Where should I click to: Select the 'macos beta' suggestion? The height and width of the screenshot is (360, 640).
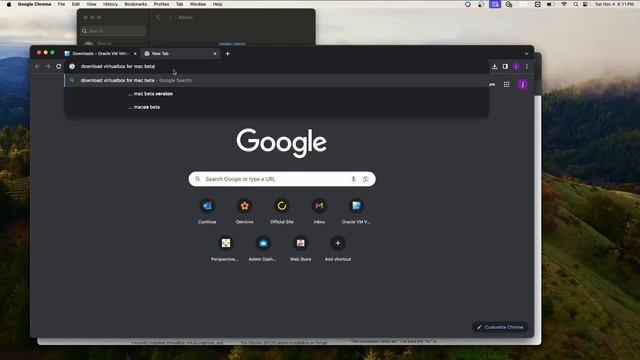pos(276,107)
